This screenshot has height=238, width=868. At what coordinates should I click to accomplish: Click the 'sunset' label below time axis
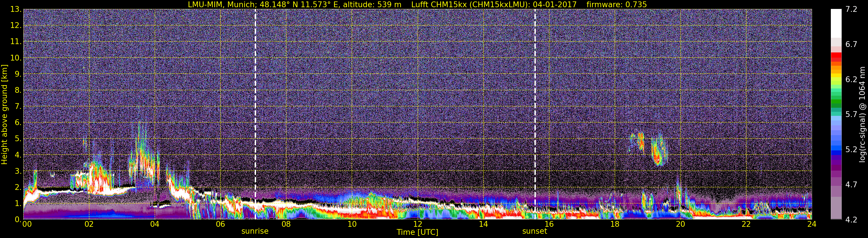coord(534,231)
